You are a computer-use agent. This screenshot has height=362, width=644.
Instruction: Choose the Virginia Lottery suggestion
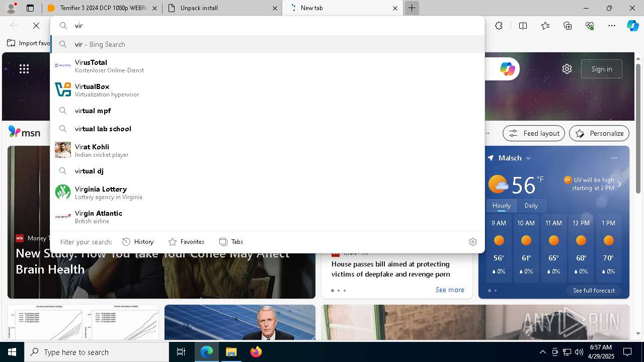(267, 193)
